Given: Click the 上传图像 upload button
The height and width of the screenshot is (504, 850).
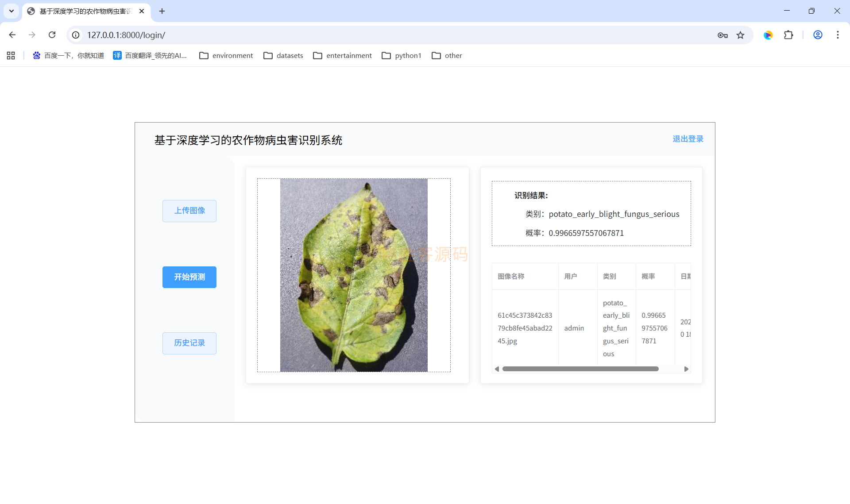Looking at the screenshot, I should coord(189,211).
